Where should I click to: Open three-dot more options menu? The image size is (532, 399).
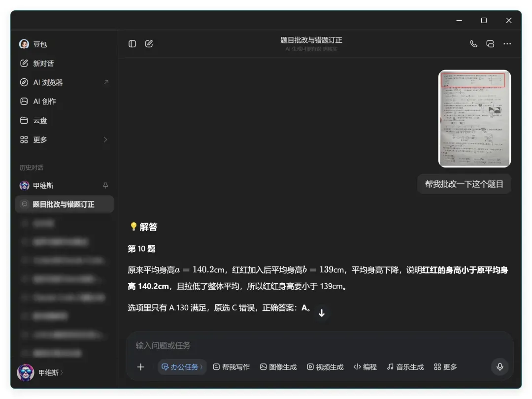tap(507, 44)
